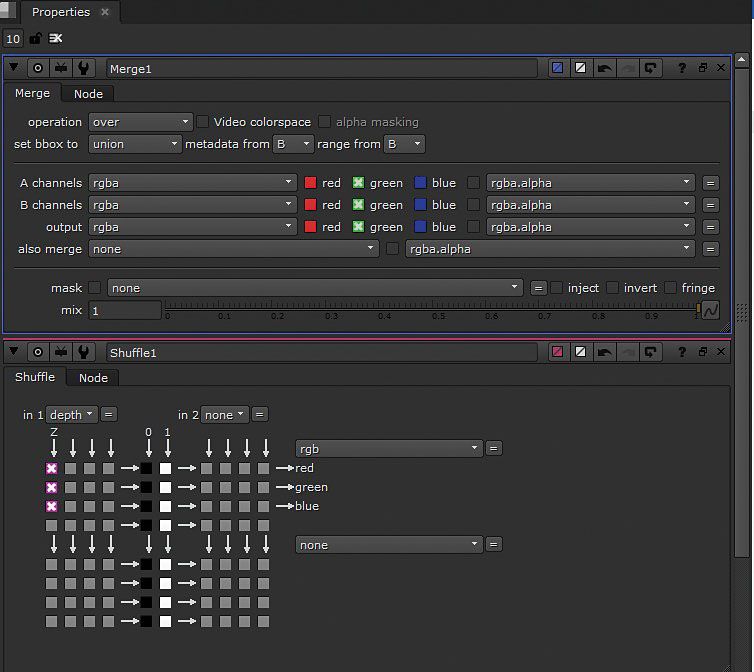The height and width of the screenshot is (672, 754).
Task: Open the operation dropdown set to over
Action: click(x=140, y=122)
